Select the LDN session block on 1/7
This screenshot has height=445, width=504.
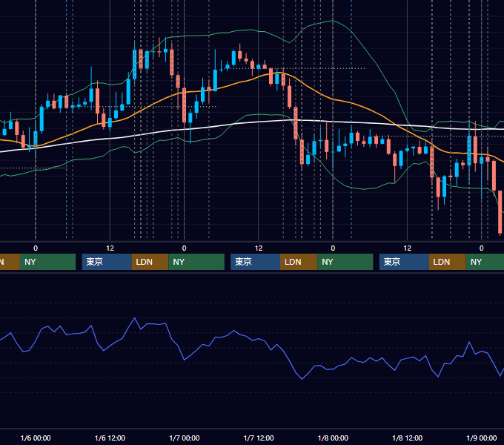pyautogui.click(x=299, y=262)
